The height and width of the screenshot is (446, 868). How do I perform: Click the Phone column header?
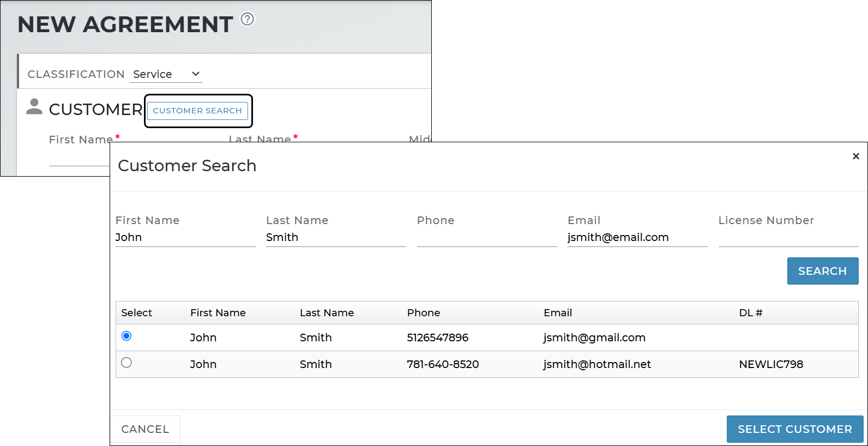423,313
